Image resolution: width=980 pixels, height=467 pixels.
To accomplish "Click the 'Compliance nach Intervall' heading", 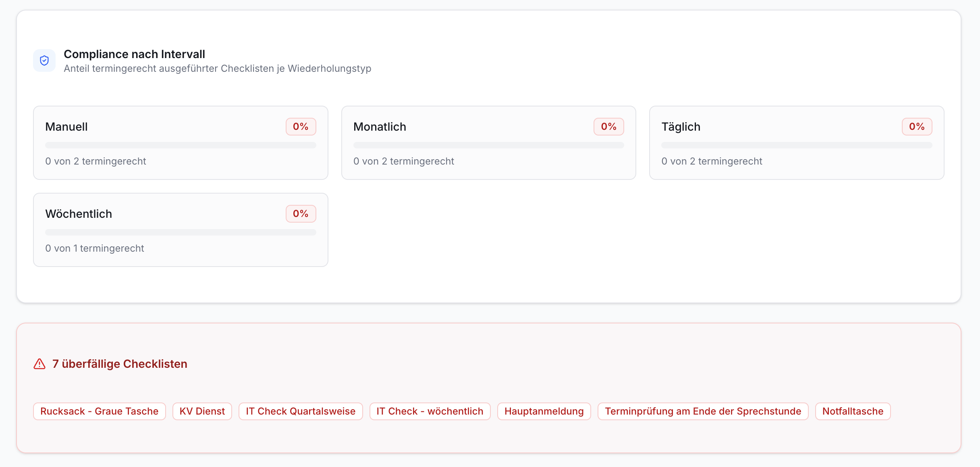I will (x=134, y=54).
